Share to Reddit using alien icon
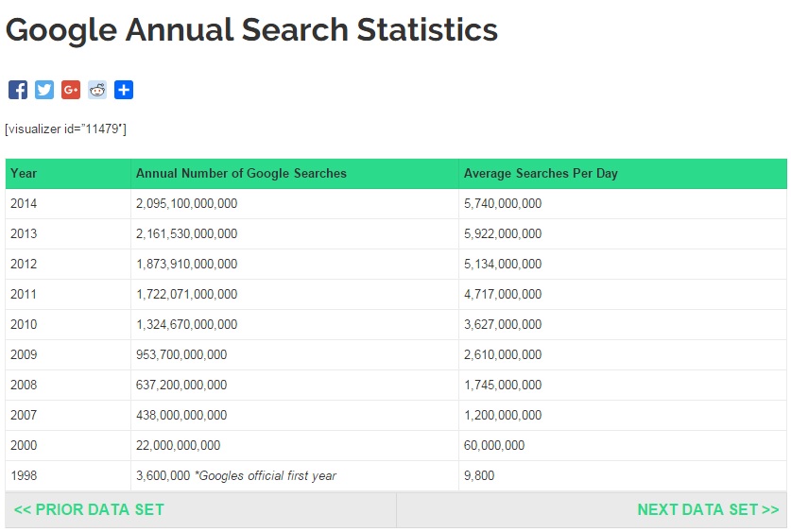 (x=97, y=90)
